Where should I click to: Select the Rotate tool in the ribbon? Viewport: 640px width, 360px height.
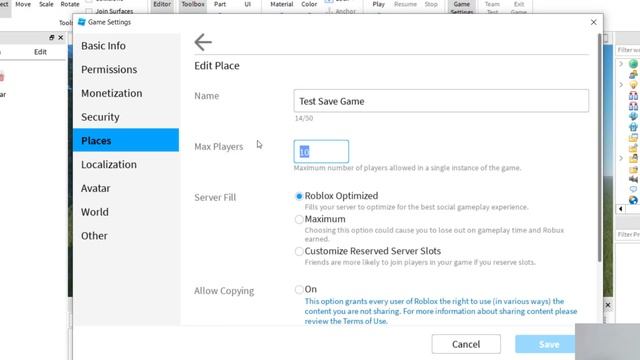[70, 5]
